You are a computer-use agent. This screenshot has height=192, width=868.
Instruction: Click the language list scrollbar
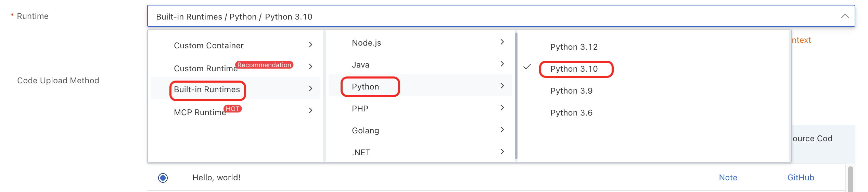pyautogui.click(x=516, y=96)
